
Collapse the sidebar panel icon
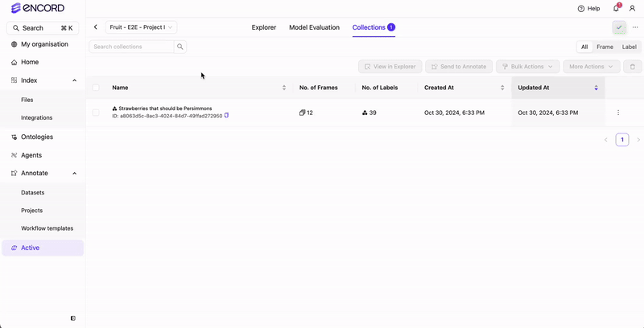(x=73, y=318)
